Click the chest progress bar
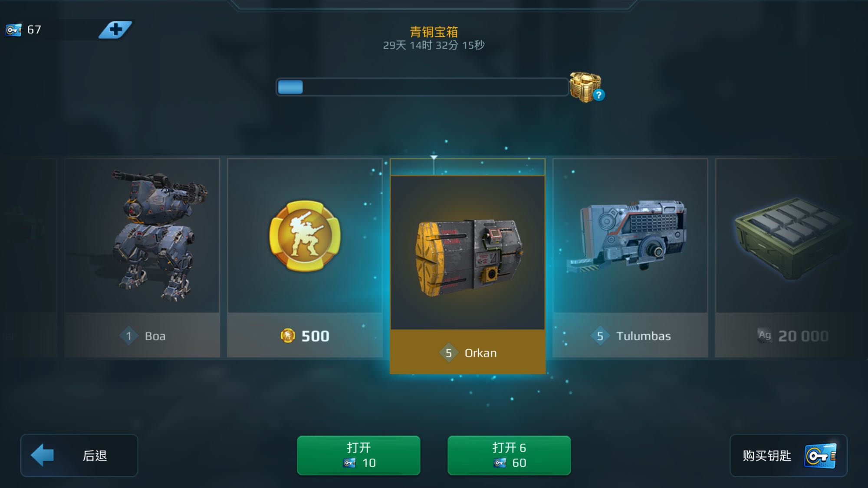This screenshot has height=488, width=868. point(422,87)
